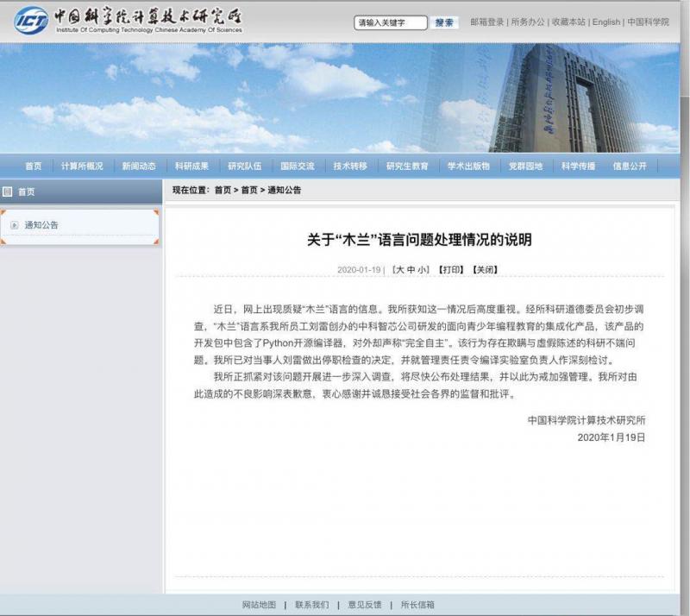Open the 信息公开 menu
The image size is (690, 616).
(x=630, y=166)
